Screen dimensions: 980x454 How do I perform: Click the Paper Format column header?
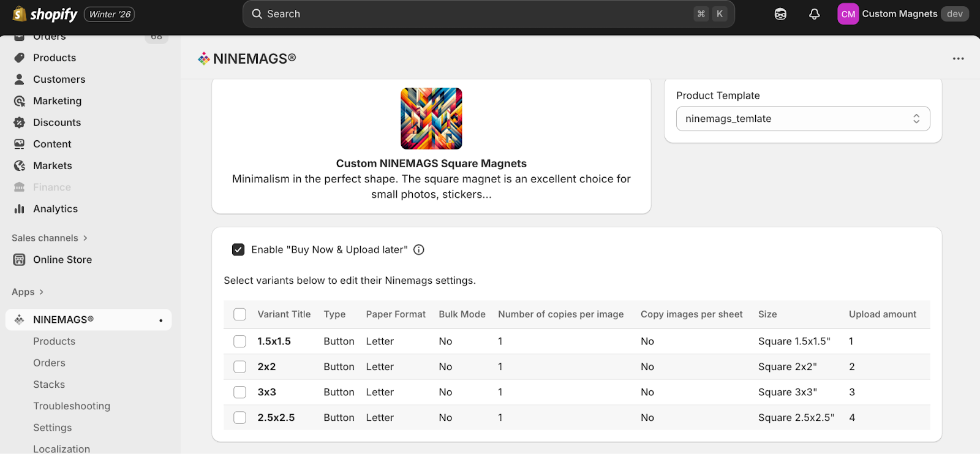(x=396, y=314)
